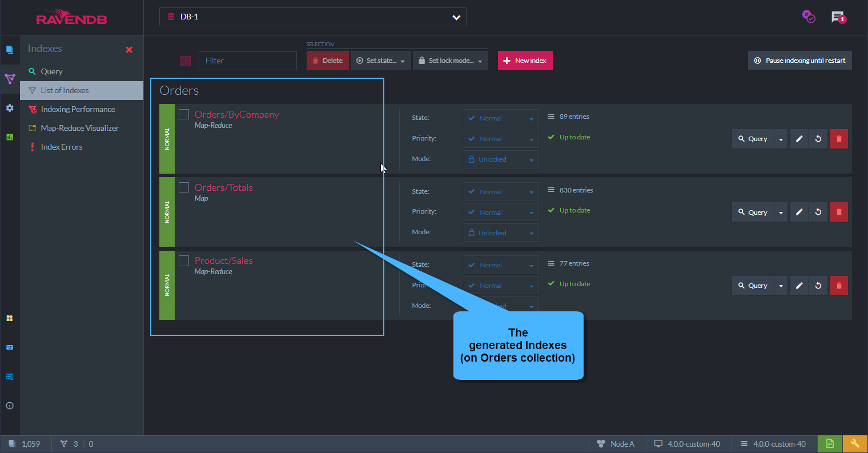
Task: Click the green document icon in status bar
Action: 830,444
